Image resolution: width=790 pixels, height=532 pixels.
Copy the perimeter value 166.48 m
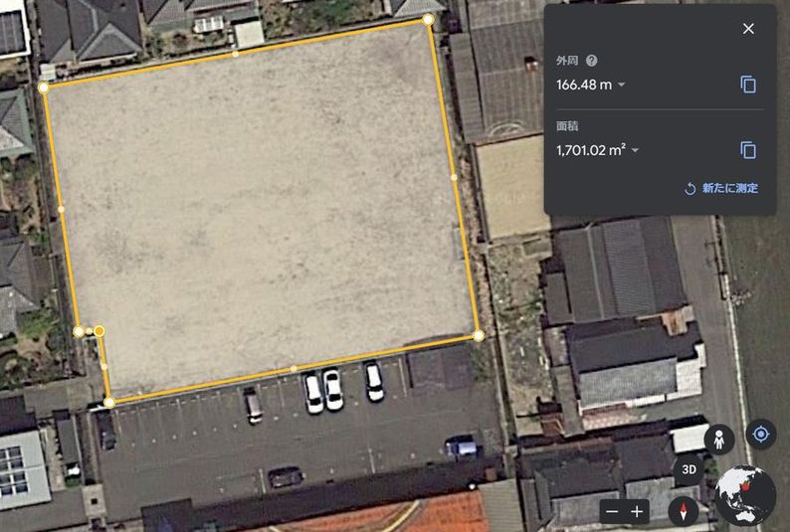click(x=748, y=85)
